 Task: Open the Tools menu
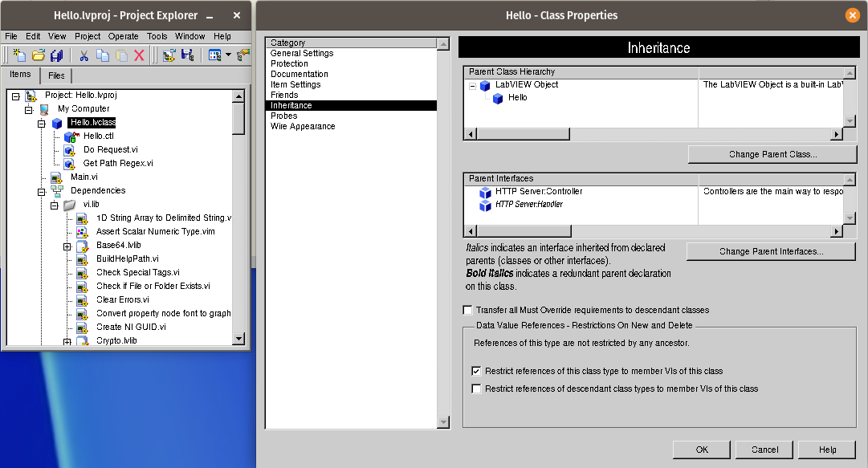click(x=157, y=36)
